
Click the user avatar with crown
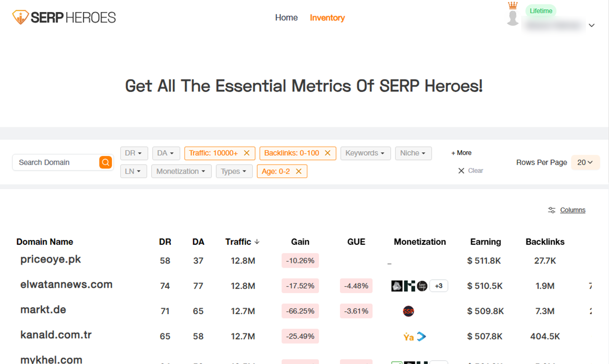click(513, 14)
